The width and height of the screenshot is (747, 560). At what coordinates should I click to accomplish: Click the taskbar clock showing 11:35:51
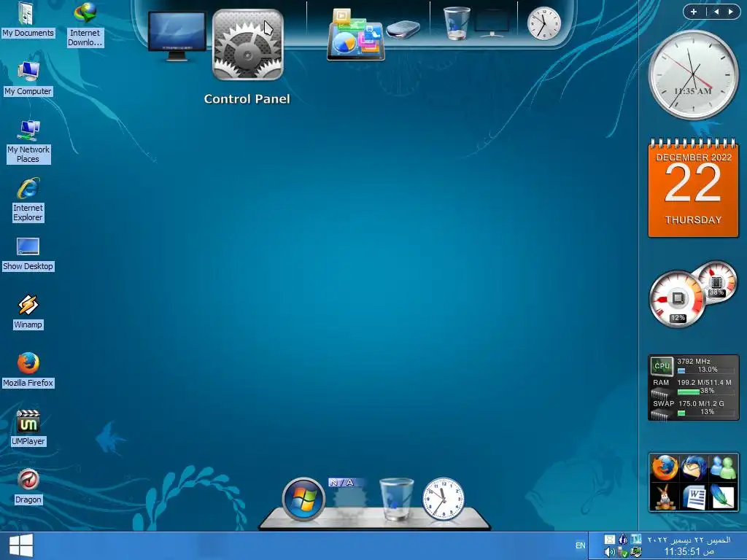689,551
